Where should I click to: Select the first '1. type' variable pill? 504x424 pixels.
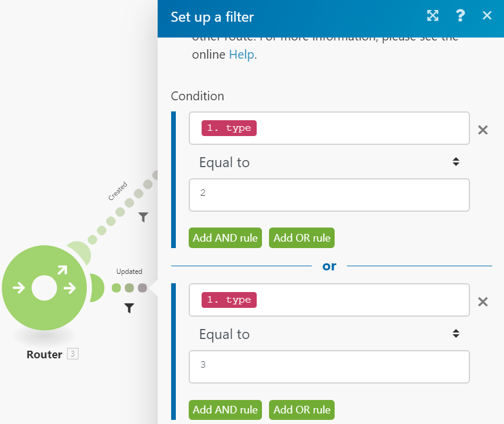pyautogui.click(x=229, y=128)
